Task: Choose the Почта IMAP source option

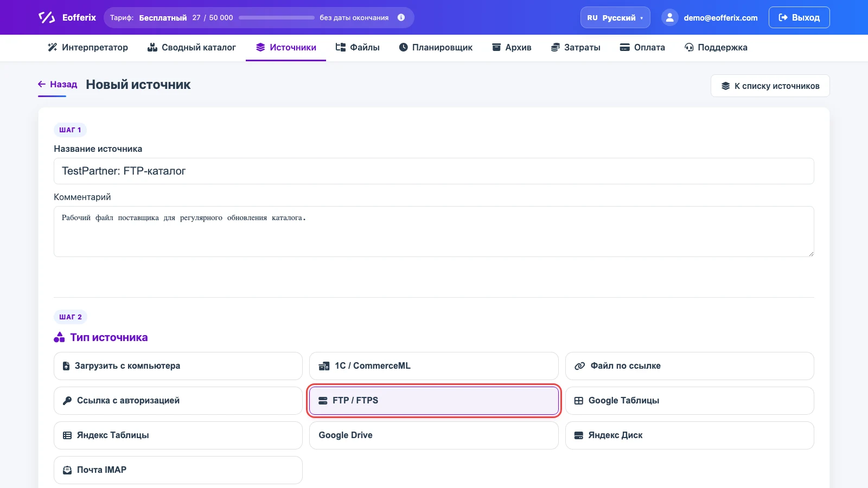Action: [178, 470]
